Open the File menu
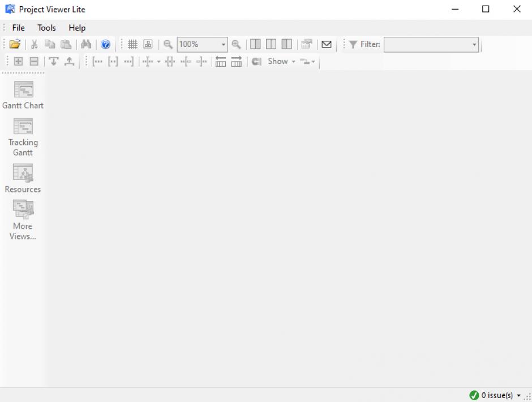Image resolution: width=532 pixels, height=402 pixels. tap(18, 28)
